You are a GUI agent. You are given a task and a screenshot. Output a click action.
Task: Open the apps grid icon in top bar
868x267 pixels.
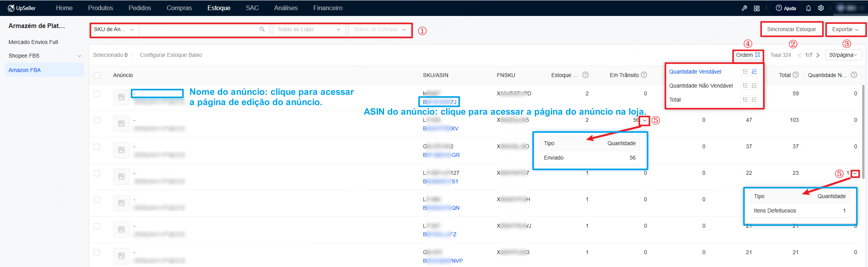[x=757, y=8]
